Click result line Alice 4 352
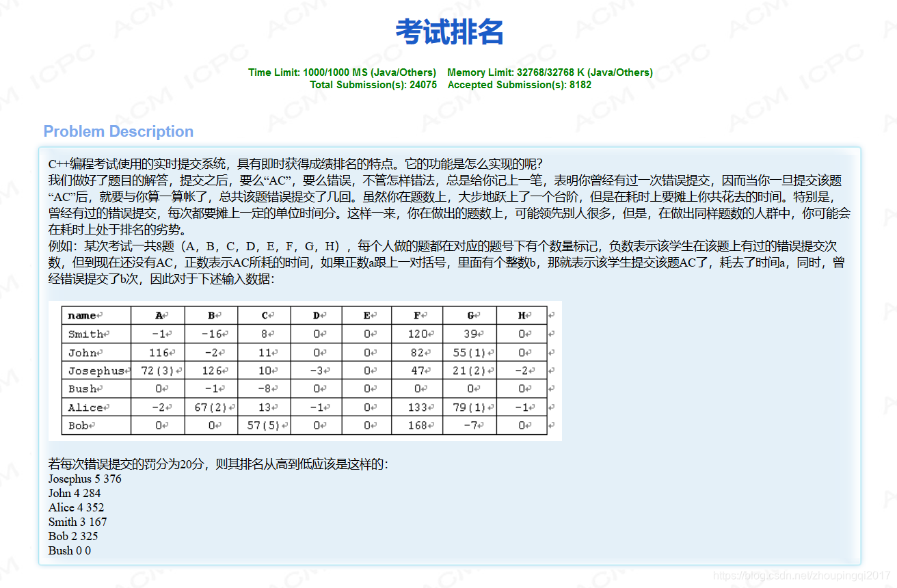 pos(76,507)
